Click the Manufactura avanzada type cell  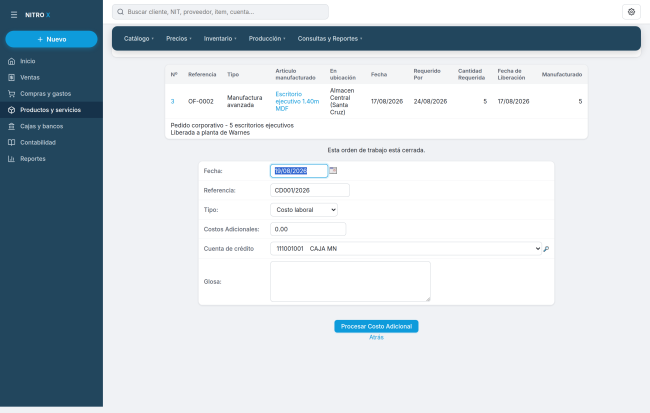point(245,102)
